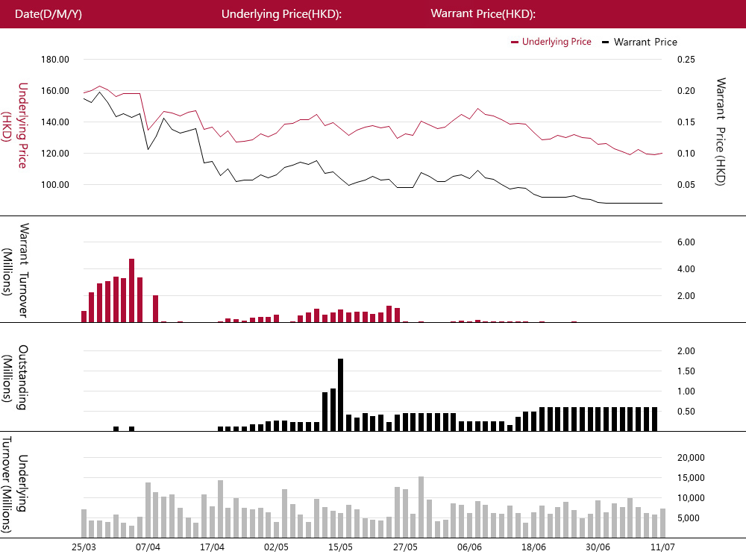Select the 11/07 date on the x-axis

[662, 547]
